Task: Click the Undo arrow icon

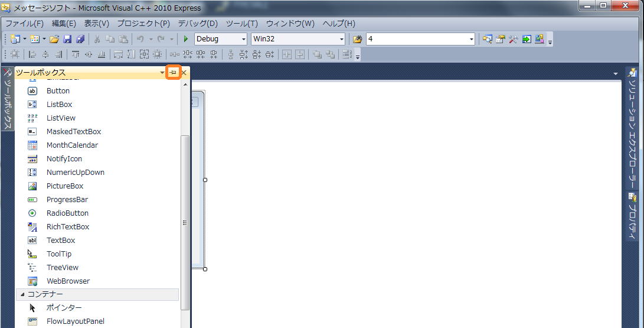Action: tap(140, 39)
